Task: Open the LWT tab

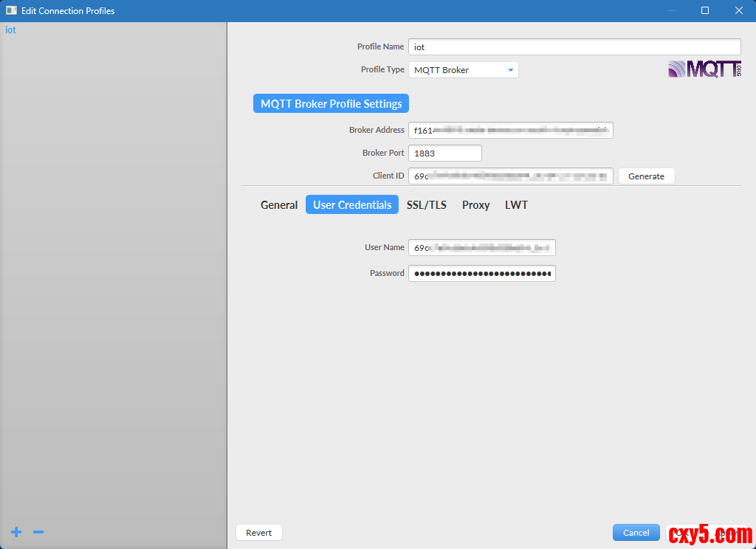Action: coord(516,205)
